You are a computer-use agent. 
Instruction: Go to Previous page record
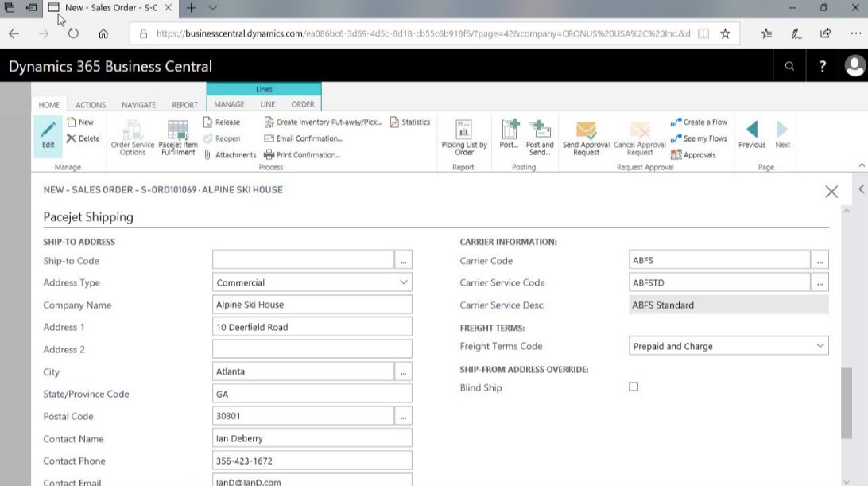[752, 134]
